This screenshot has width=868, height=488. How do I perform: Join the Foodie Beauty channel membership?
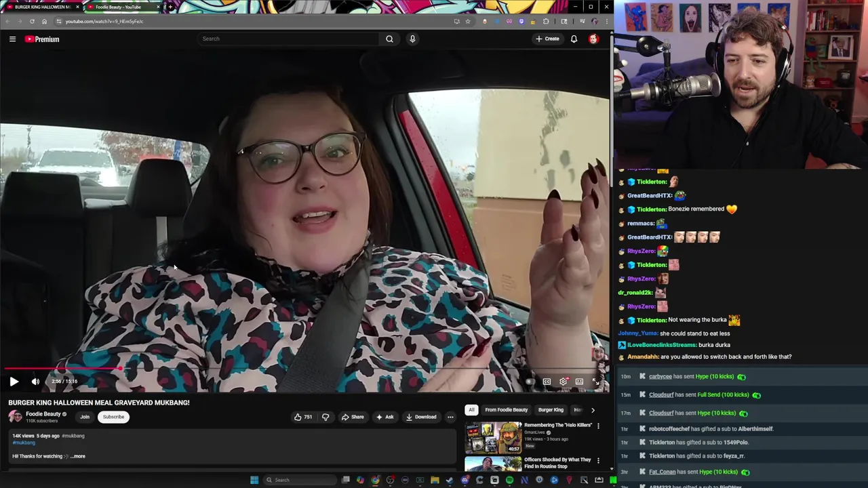[85, 417]
